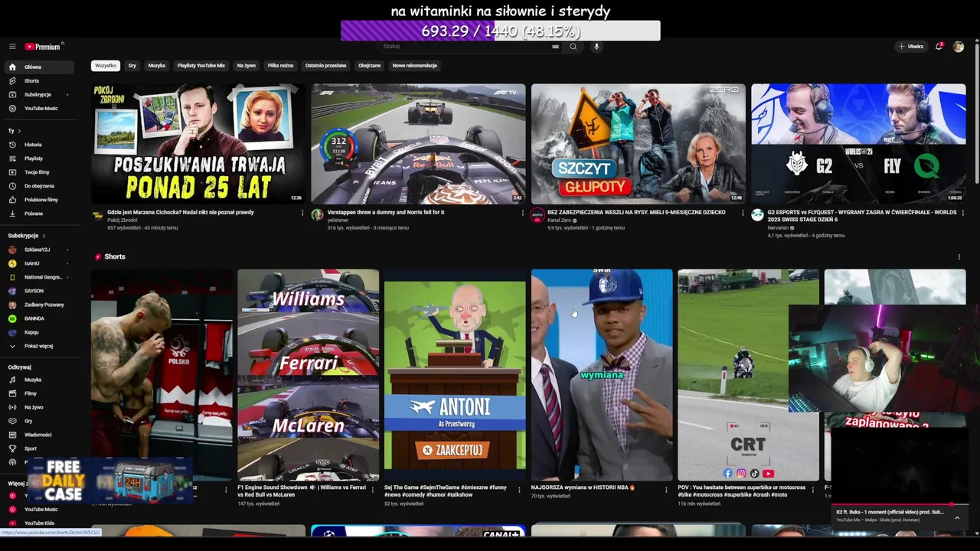The image size is (980, 551).
Task: Select the Obejrzane filter chip
Action: point(370,66)
